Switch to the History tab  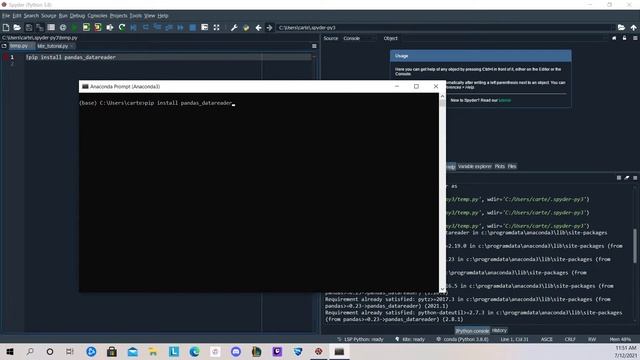point(499,331)
